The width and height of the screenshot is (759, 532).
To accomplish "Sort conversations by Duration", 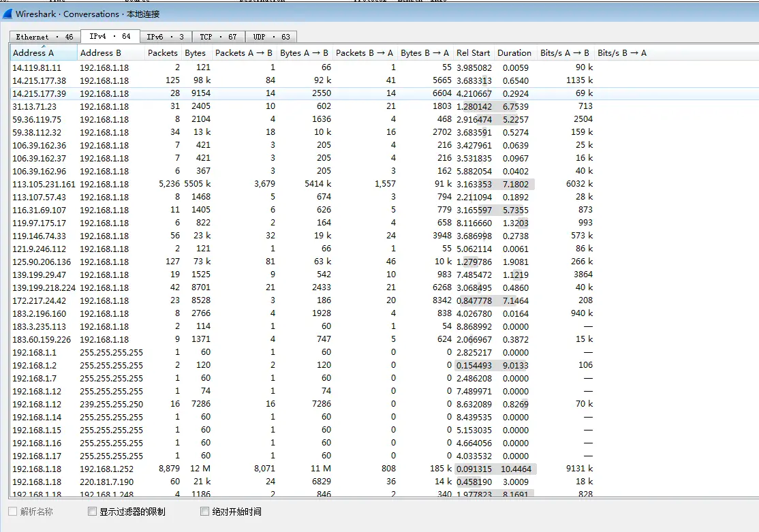I will (514, 52).
